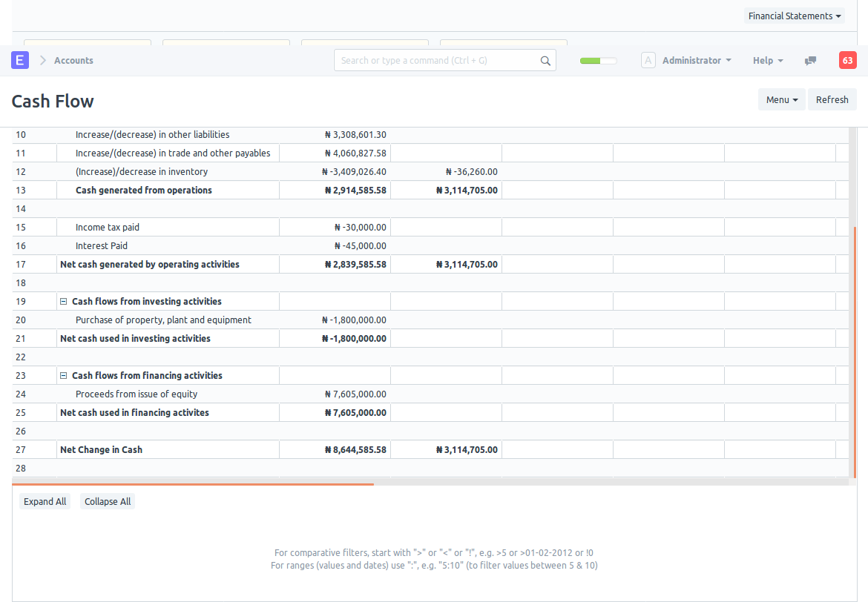Click the Expand All button

[x=45, y=501]
